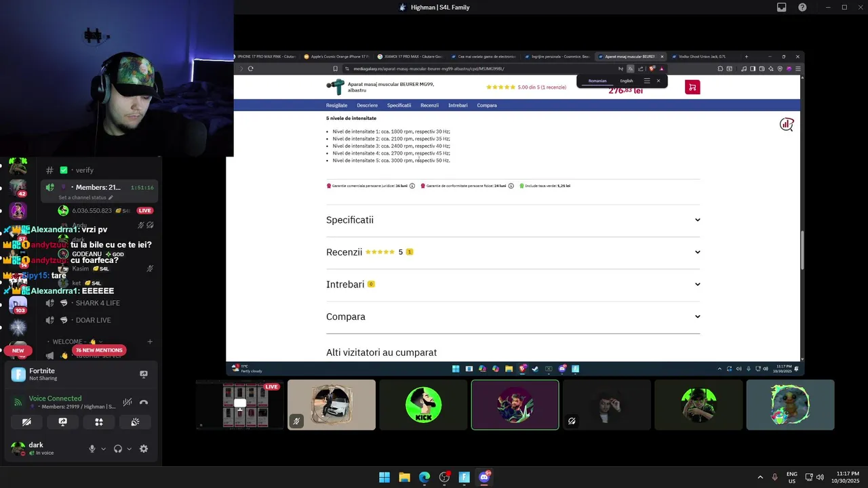Toggle noise suppression next to Voice Connected
Screen dimensions: 868x488
[127, 402]
